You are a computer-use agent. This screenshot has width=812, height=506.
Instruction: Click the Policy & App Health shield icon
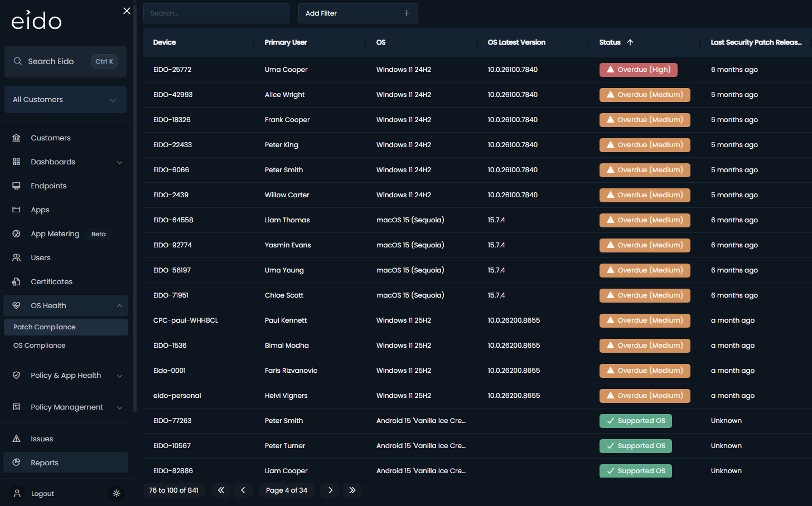16,375
